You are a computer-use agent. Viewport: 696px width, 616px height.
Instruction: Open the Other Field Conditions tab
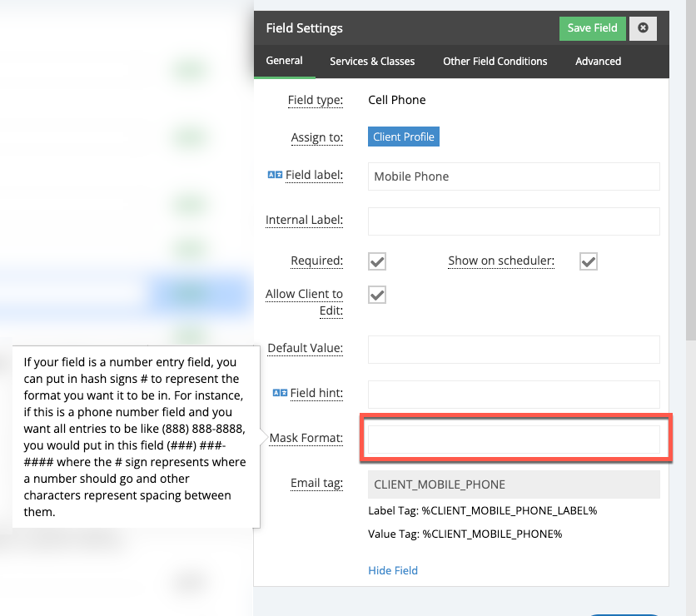click(495, 61)
